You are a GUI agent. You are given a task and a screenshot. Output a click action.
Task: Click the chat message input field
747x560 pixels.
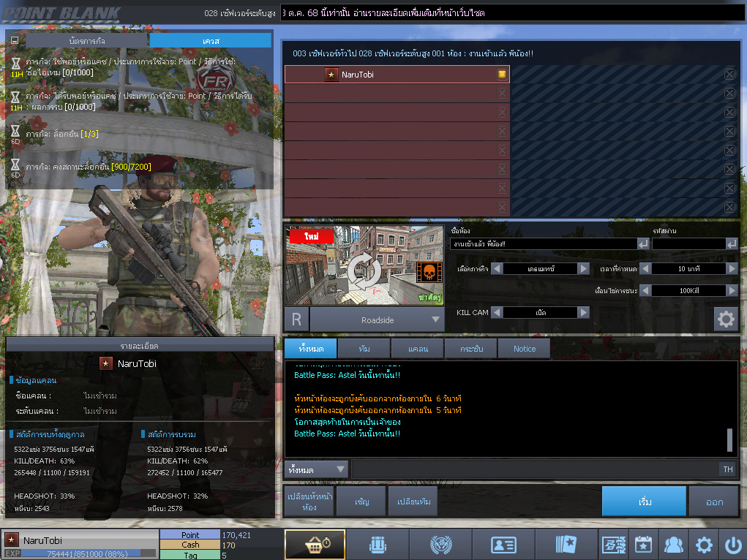(534, 469)
